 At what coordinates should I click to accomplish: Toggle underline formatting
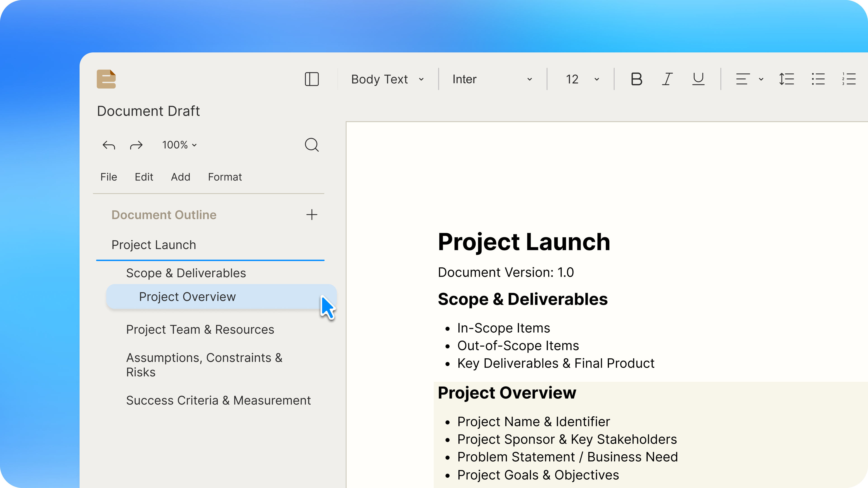(698, 79)
